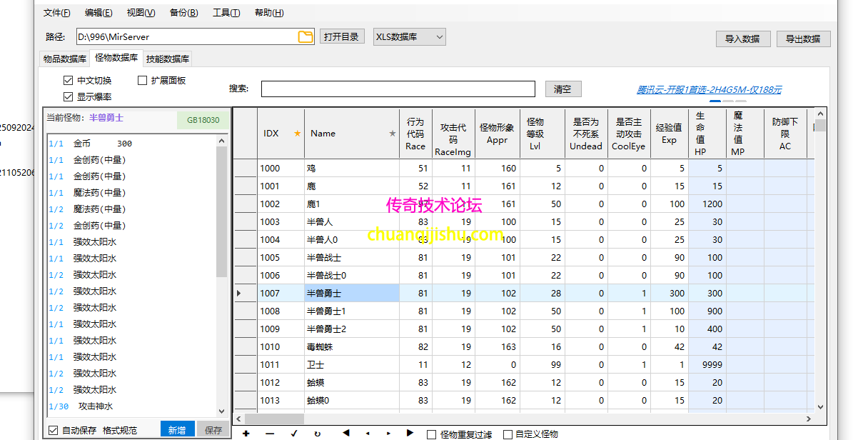Click the checkmark confirm icon
The image size is (868, 440).
point(293,433)
